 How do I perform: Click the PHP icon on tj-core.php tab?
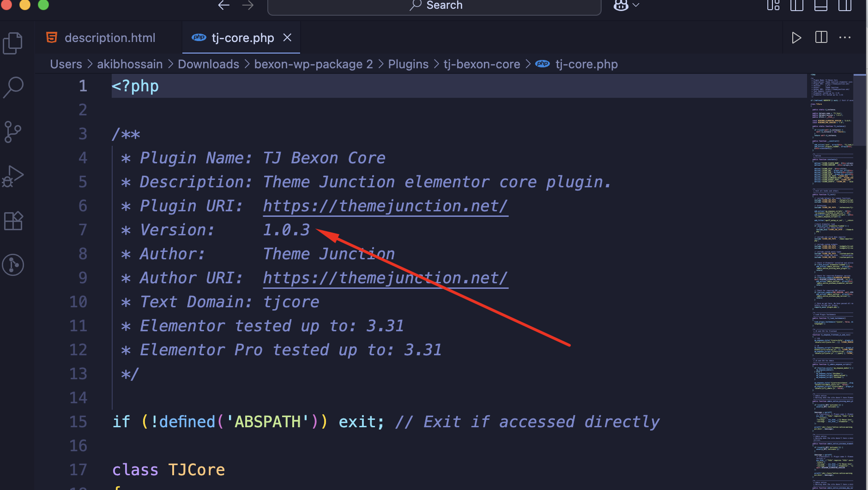[199, 37]
